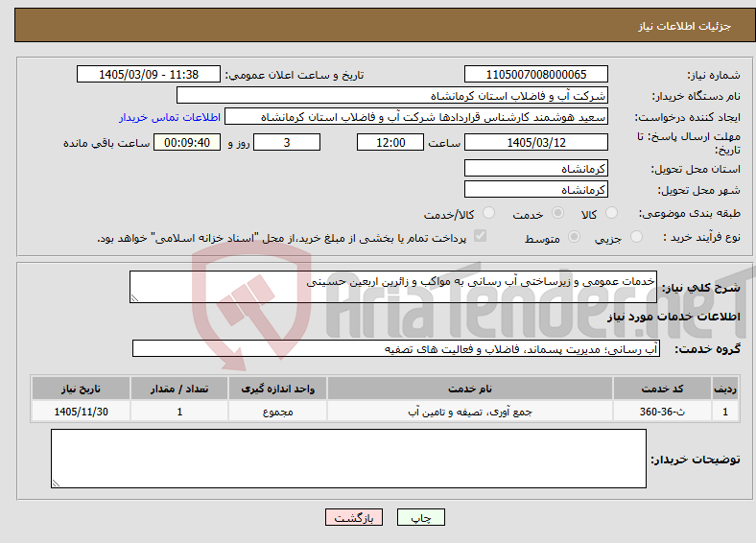Click the ساعت باقی مانده label
Viewport: 756px width, 543px height.
106,143
